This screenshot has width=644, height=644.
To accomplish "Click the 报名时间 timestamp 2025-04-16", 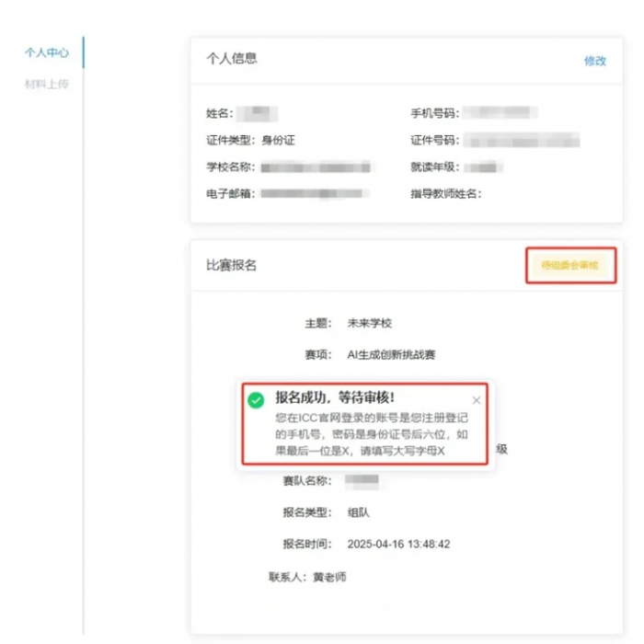I will [x=398, y=545].
